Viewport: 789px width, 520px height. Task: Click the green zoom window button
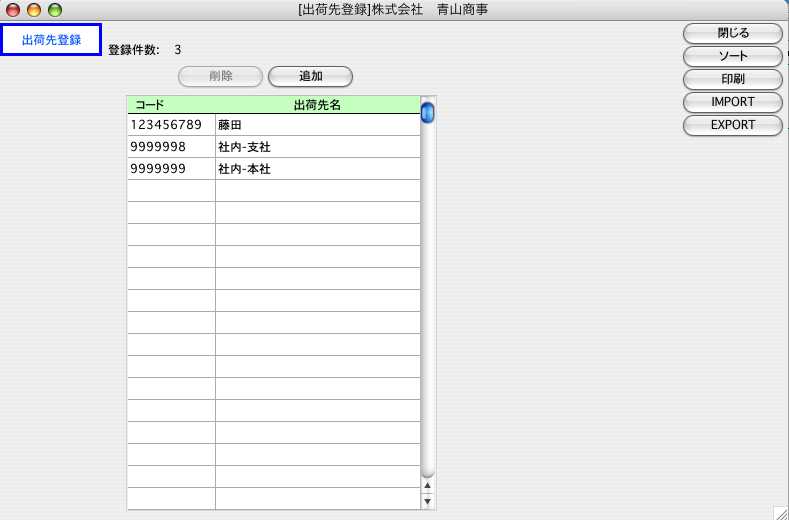[54, 10]
